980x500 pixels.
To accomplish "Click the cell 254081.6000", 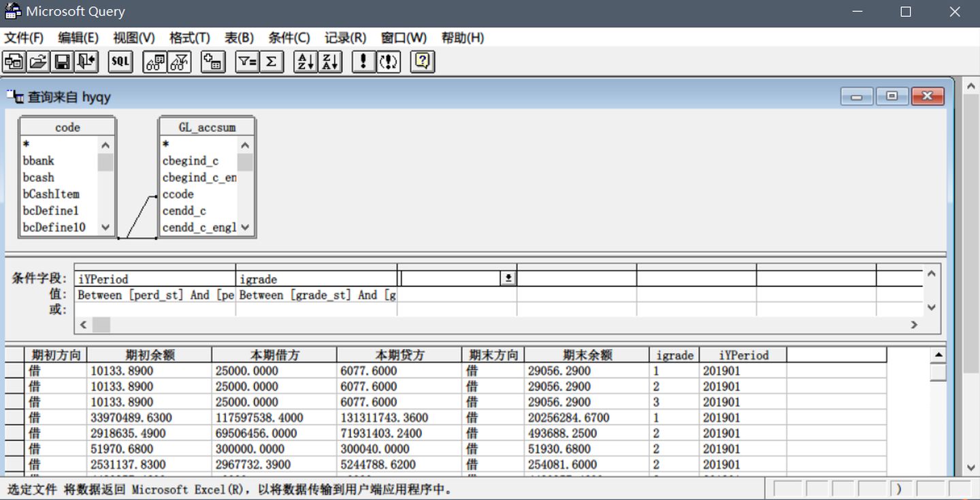I will coord(587,465).
